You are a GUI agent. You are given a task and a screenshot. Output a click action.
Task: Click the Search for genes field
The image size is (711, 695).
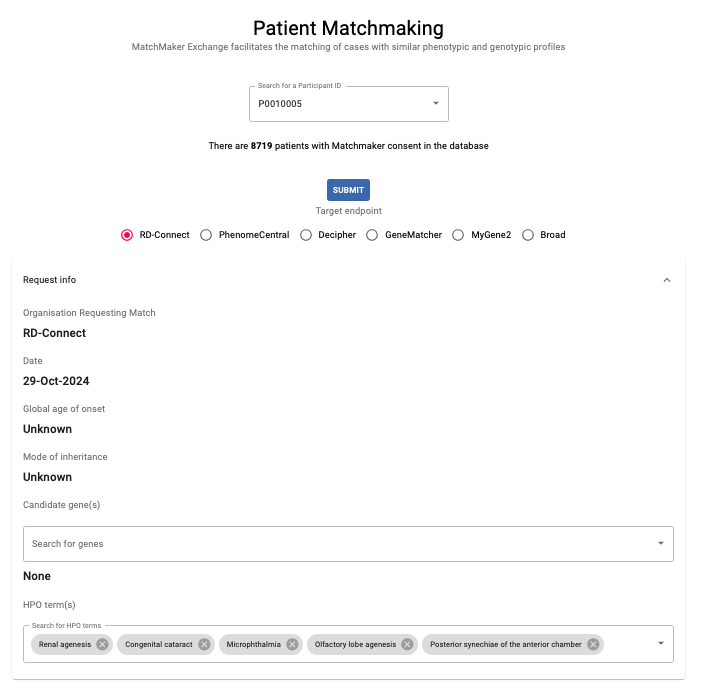tap(330, 544)
